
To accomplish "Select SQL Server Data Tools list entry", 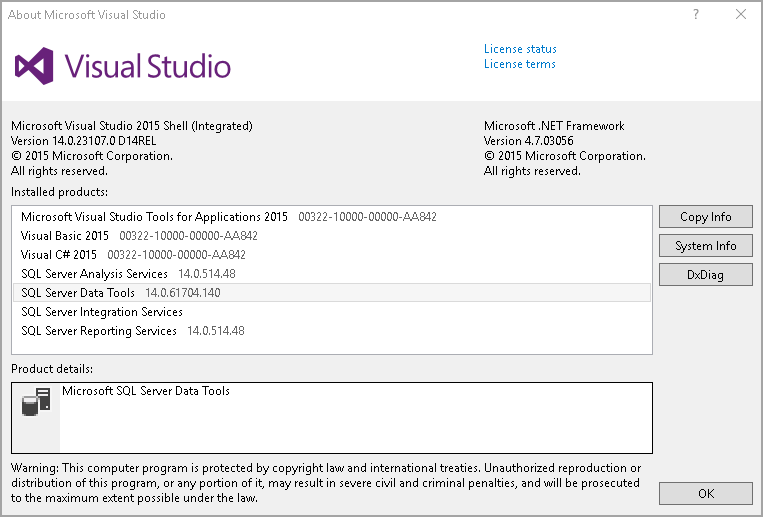I will point(78,293).
